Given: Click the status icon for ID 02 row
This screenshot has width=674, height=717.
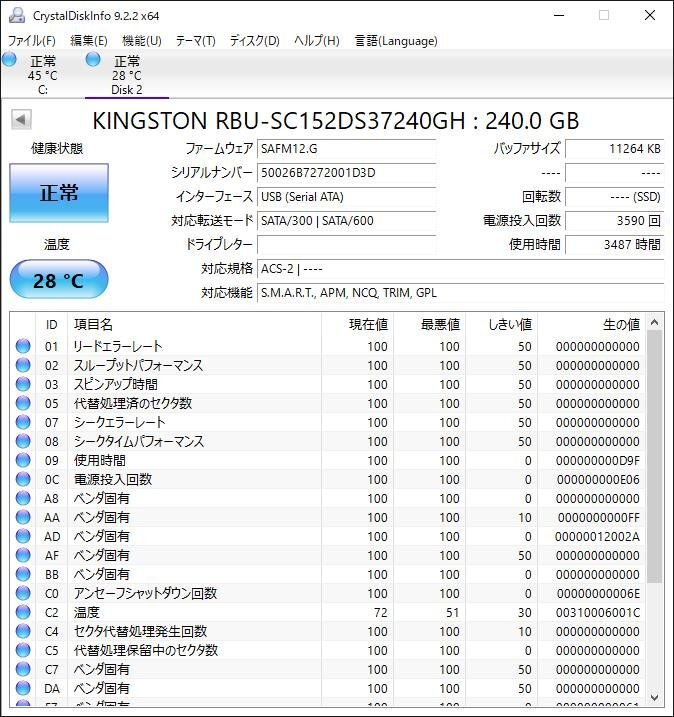Looking at the screenshot, I should 23,365.
